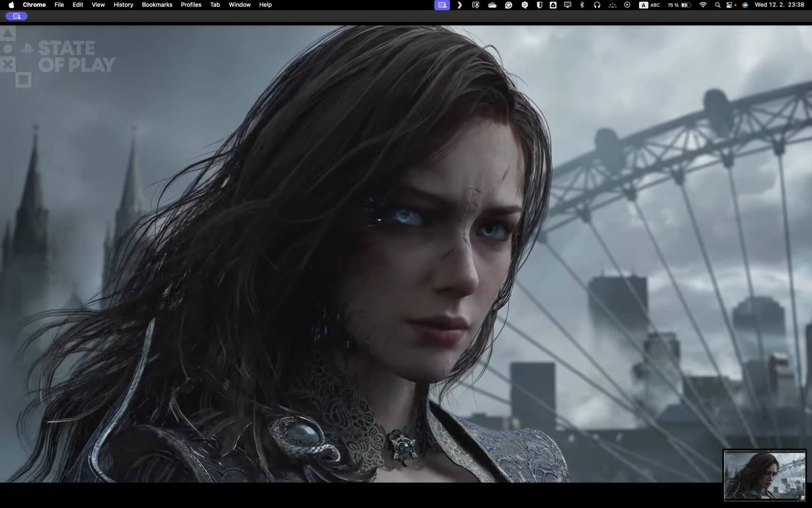Click the keyboard brightness menu bar icon
This screenshot has width=812, height=508.
point(612,5)
